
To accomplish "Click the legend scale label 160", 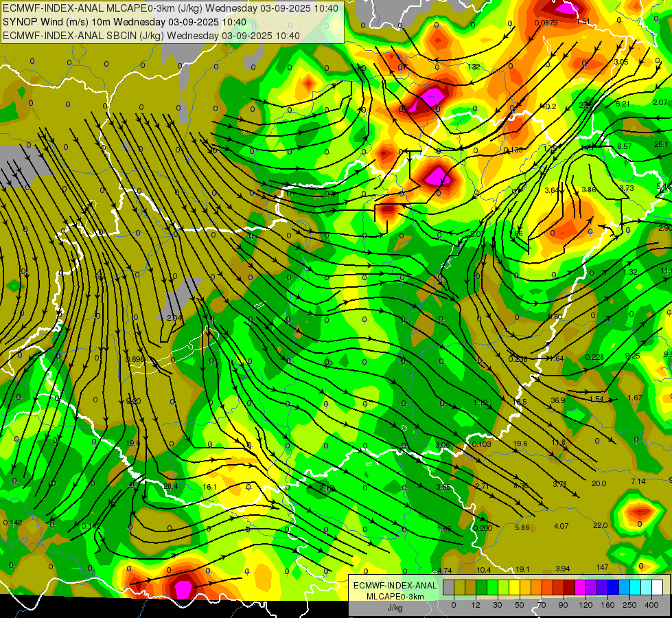I will coord(607,605).
